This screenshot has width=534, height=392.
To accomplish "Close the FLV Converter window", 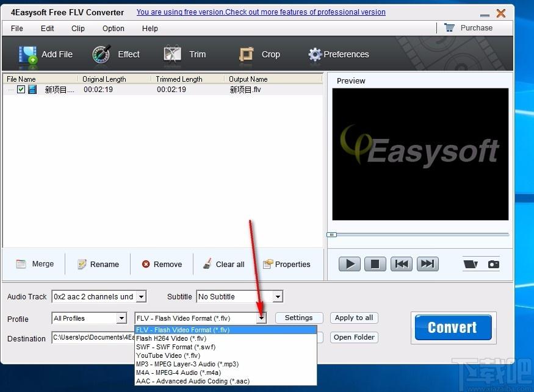I will [x=501, y=13].
